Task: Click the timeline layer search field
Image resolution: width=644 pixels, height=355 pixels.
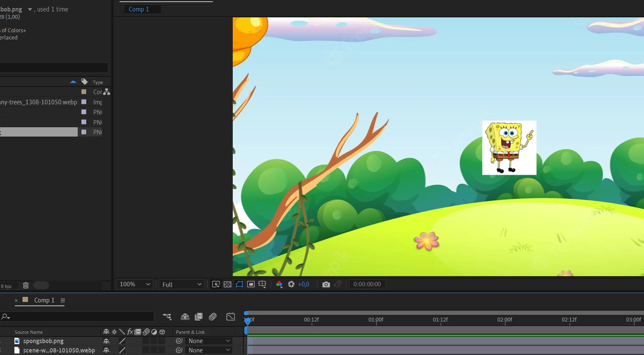Action: 77,316
